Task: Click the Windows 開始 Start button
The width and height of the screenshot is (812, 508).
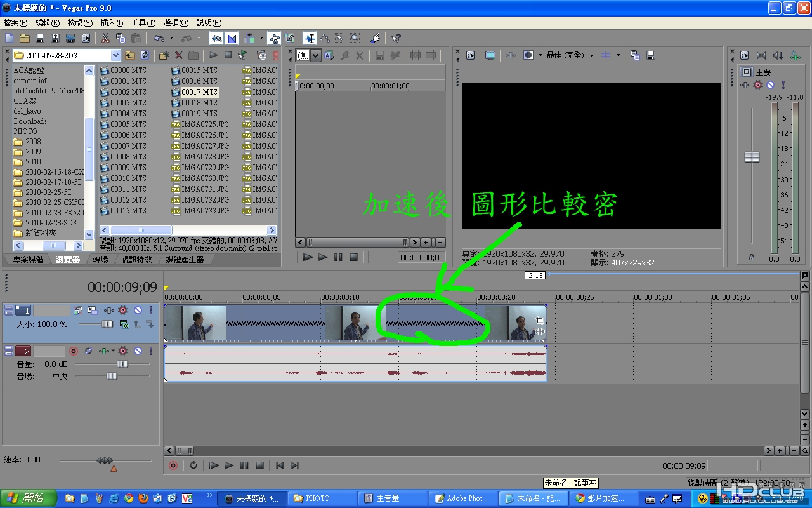Action: pos(29,498)
